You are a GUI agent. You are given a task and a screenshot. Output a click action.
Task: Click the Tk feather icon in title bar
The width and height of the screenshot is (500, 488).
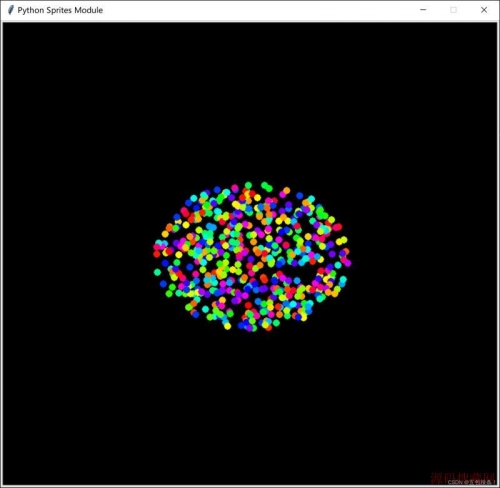pyautogui.click(x=11, y=10)
